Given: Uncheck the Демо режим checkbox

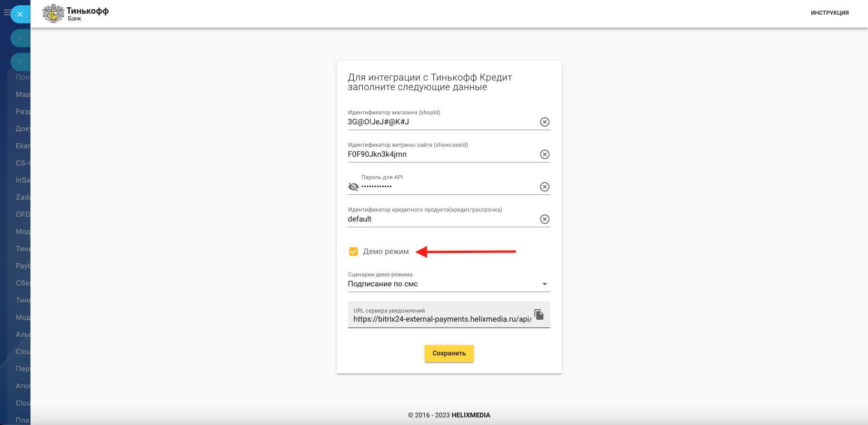Looking at the screenshot, I should point(353,252).
